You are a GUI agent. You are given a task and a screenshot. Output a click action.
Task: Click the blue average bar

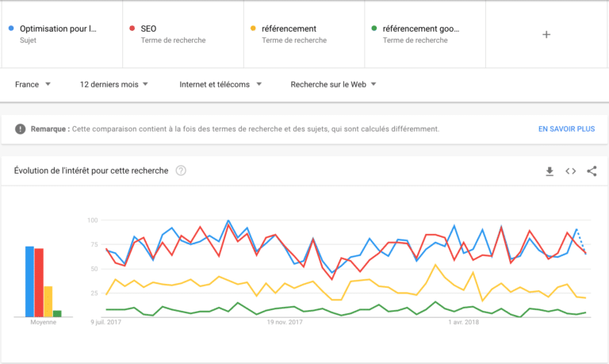click(x=29, y=282)
